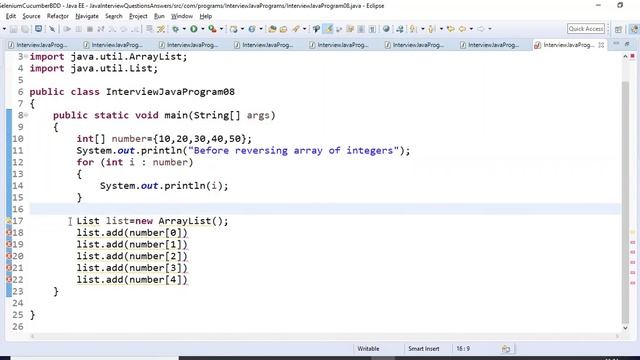Screen dimensions: 640x360
Task: Click the Step Over icon
Action: (123, 29)
